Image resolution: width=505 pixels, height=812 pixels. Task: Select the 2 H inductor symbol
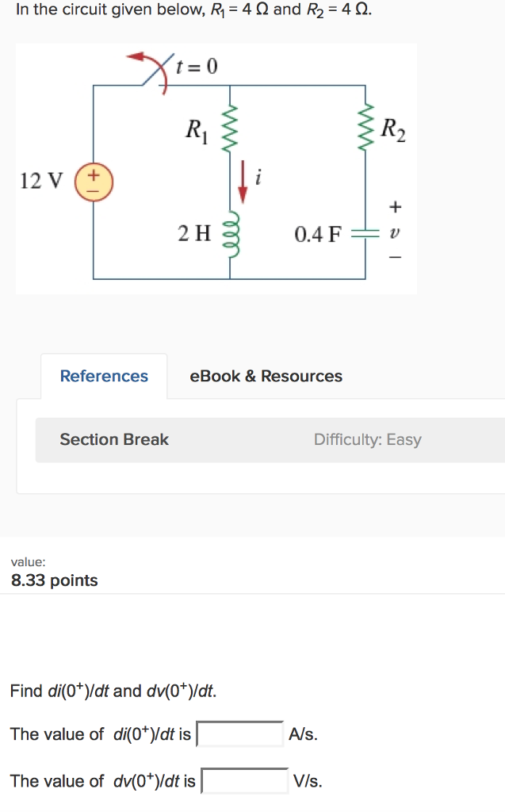tap(230, 234)
